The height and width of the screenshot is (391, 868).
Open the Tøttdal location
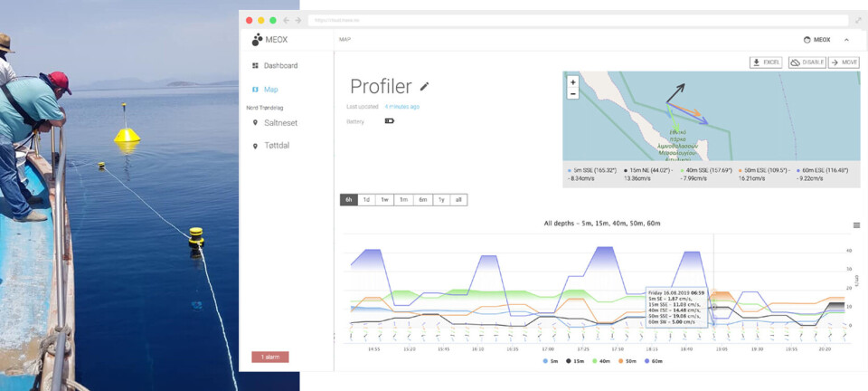tap(277, 145)
